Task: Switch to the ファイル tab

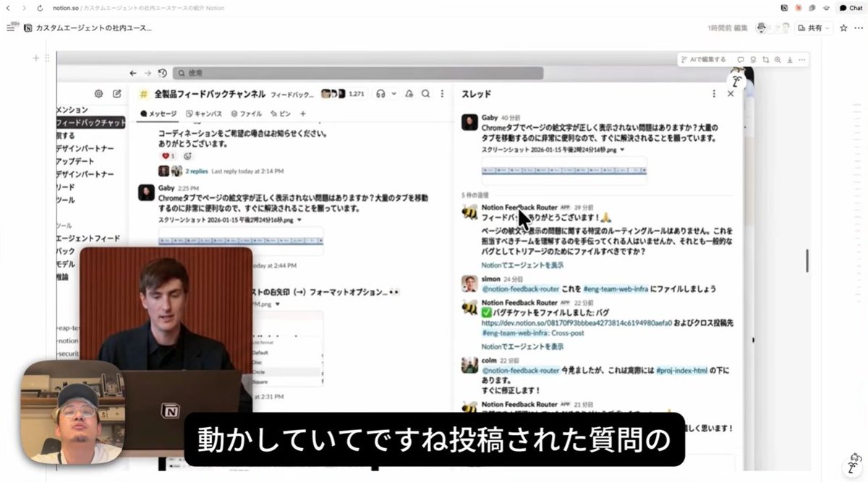Action: coord(247,113)
